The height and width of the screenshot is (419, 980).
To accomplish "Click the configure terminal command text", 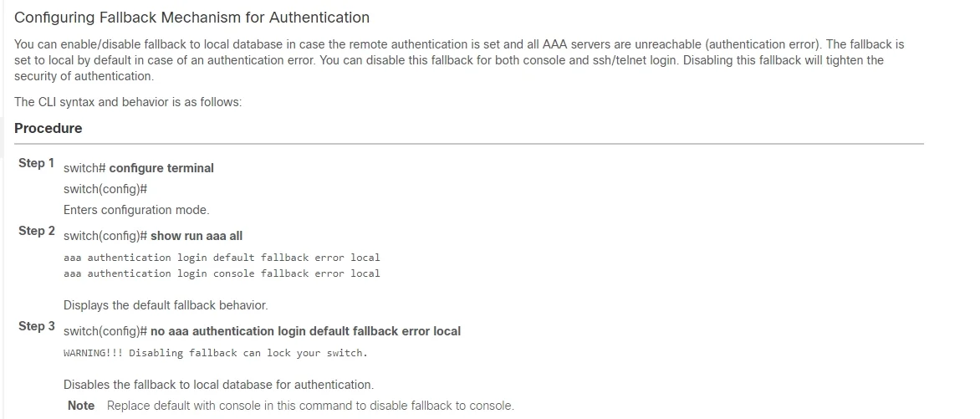I will [161, 168].
